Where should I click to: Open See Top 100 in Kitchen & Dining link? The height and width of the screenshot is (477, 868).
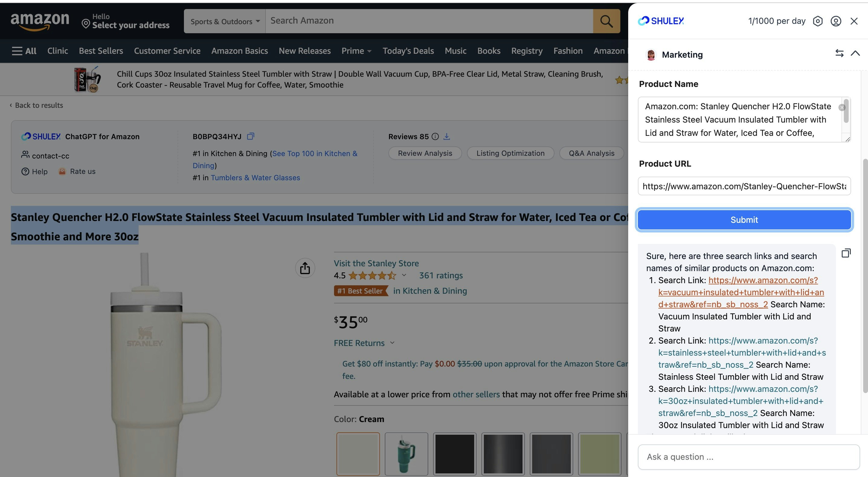click(275, 159)
